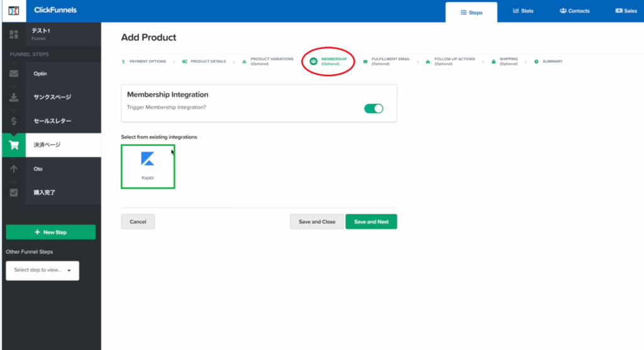Open the Contacts tab

coord(574,11)
